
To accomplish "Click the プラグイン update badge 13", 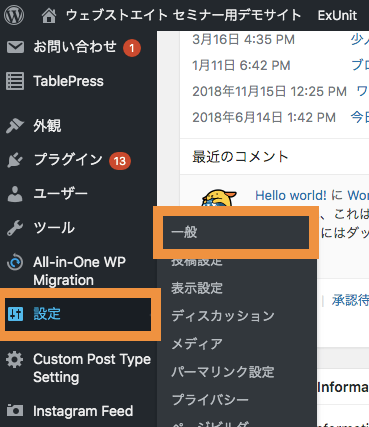I will (x=120, y=161).
